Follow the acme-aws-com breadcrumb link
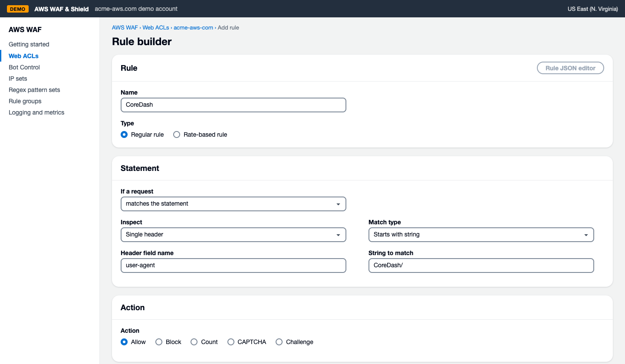The height and width of the screenshot is (364, 625). click(194, 28)
